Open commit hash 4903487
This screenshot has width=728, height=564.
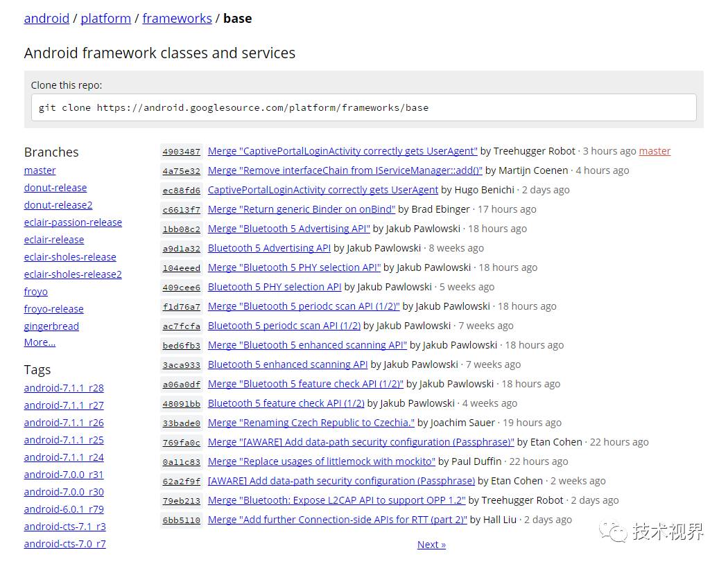pyautogui.click(x=182, y=152)
